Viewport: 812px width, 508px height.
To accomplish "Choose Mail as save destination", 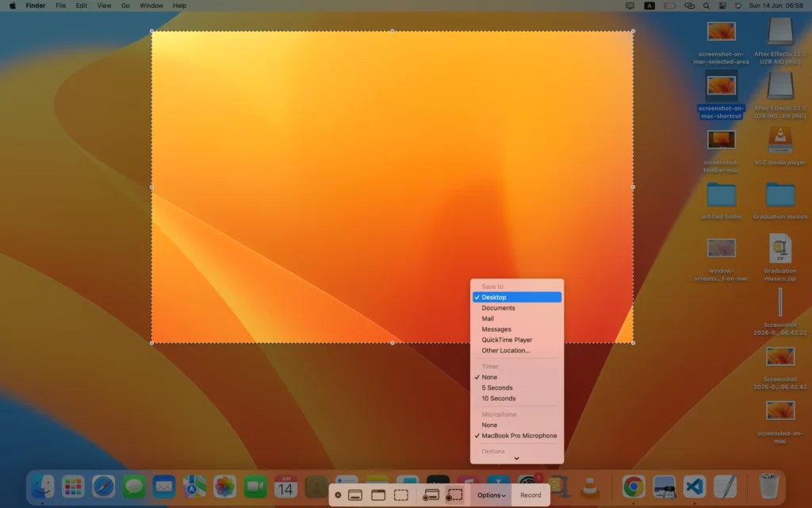I will (x=517, y=318).
